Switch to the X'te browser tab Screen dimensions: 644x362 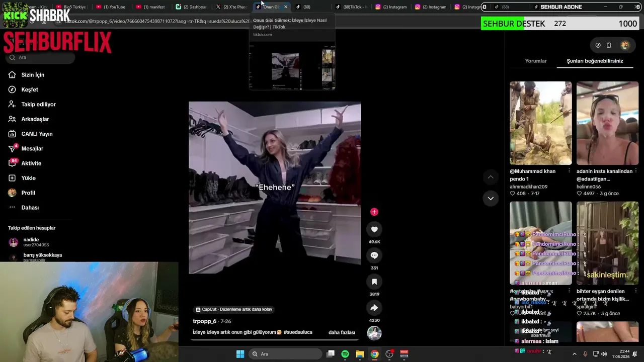(231, 7)
